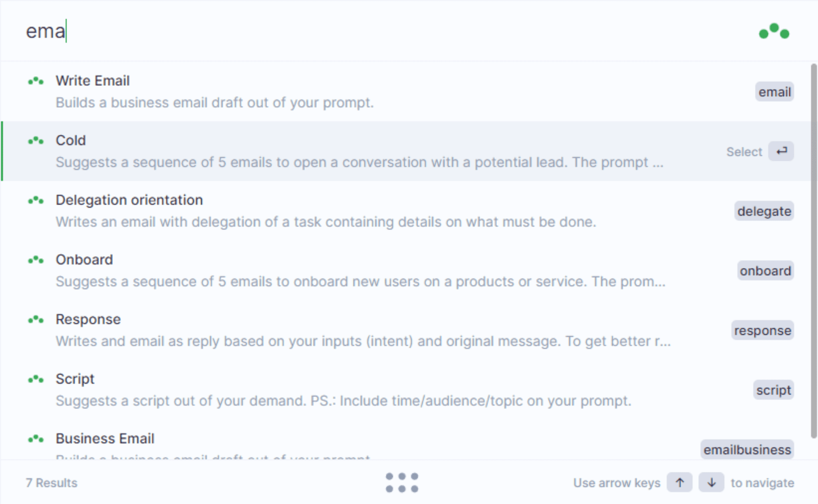818x504 pixels.
Task: Click the six-dot grid handle at bottom
Action: [x=402, y=482]
